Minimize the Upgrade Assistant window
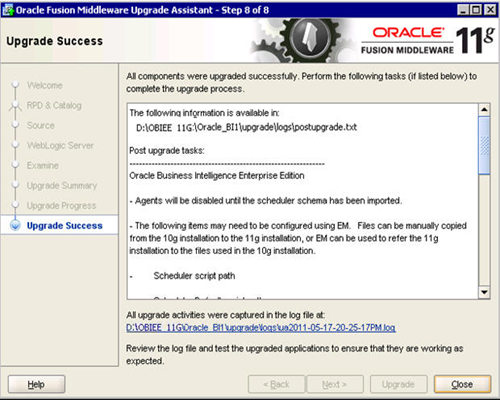The image size is (500, 400). (463, 10)
